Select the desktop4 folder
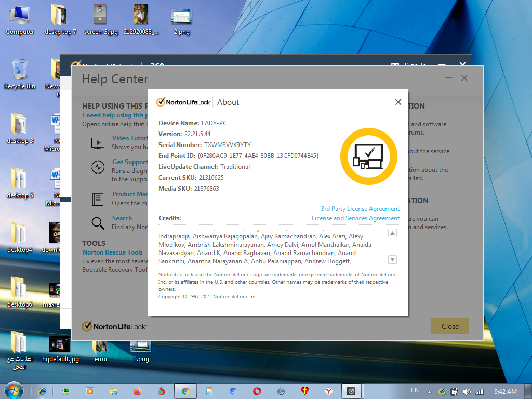This screenshot has height=399, width=532. click(x=20, y=237)
